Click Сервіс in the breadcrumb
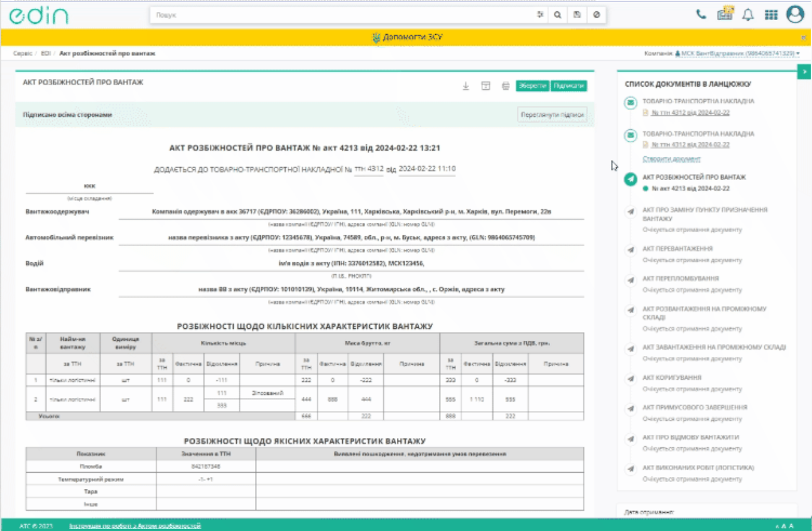Viewport: 812px width, 531px height. click(x=23, y=54)
